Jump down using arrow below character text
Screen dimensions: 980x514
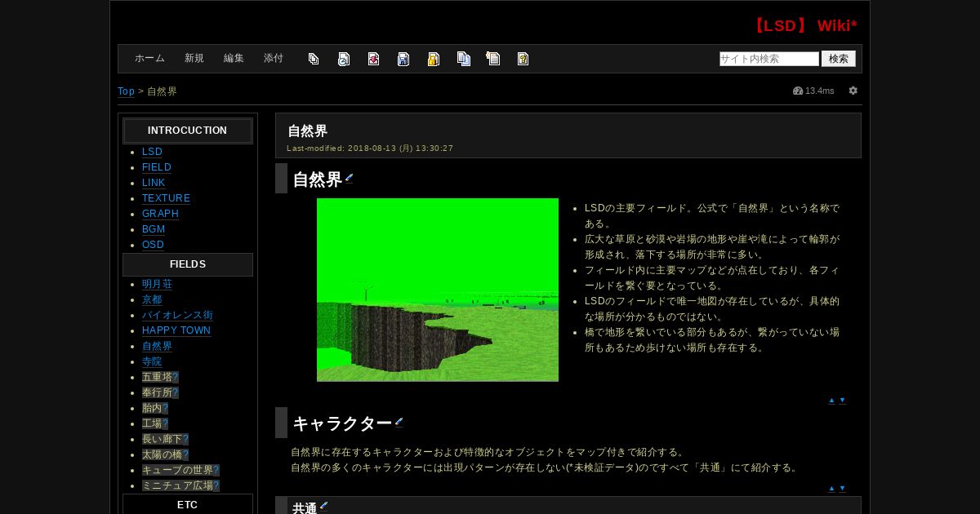click(x=842, y=489)
